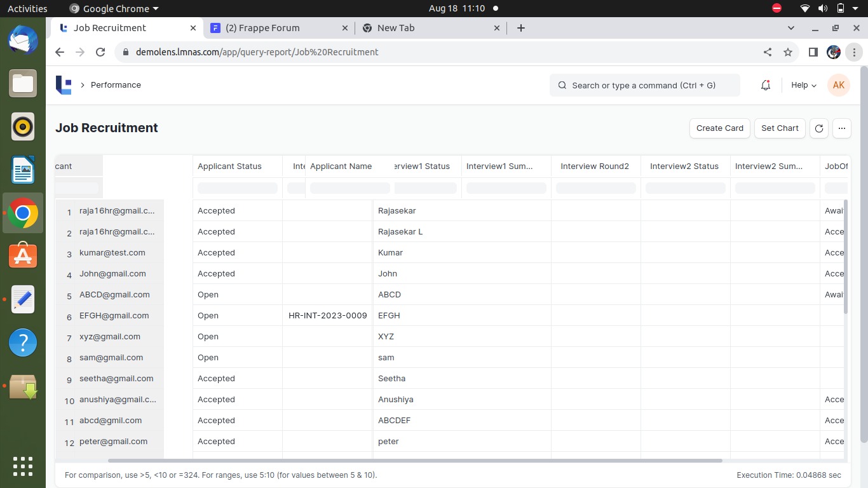The width and height of the screenshot is (868, 488).
Task: Open the Google Chrome app menu
Action: coord(114,8)
